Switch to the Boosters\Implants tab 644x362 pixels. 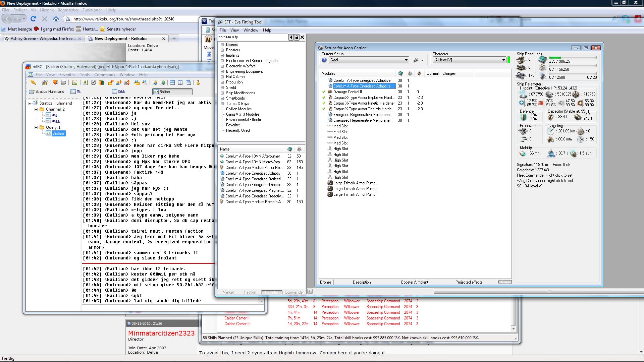click(415, 282)
